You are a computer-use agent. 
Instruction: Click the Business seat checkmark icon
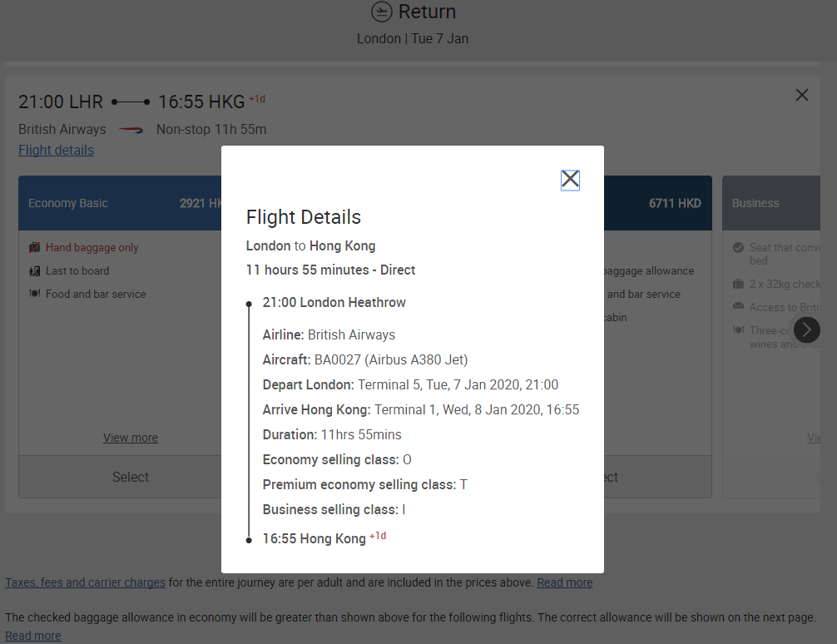tap(738, 247)
